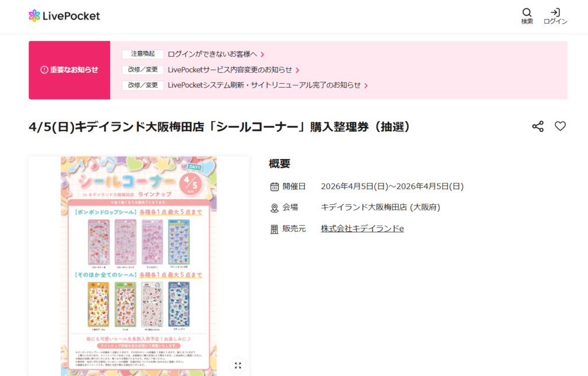Viewport: 588px width, 376px height.
Task: Click the location pin icon beside 会場
Action: click(274, 208)
